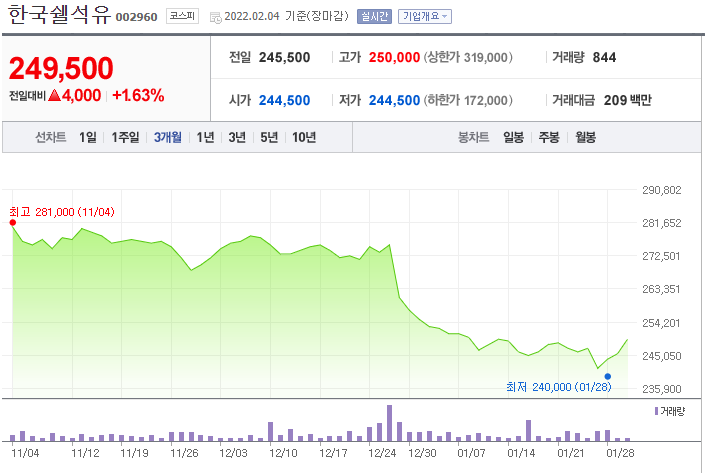Viewport: 705px width, 473px height.
Task: Select the 10년 line chart period
Action: coord(304,137)
